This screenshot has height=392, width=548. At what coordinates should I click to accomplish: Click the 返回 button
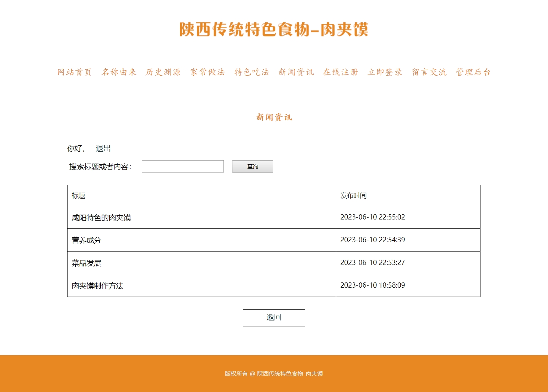coord(274,318)
